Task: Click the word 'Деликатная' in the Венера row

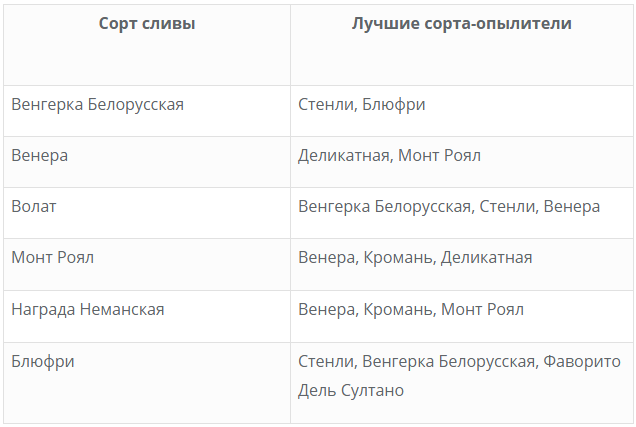Action: [343, 156]
